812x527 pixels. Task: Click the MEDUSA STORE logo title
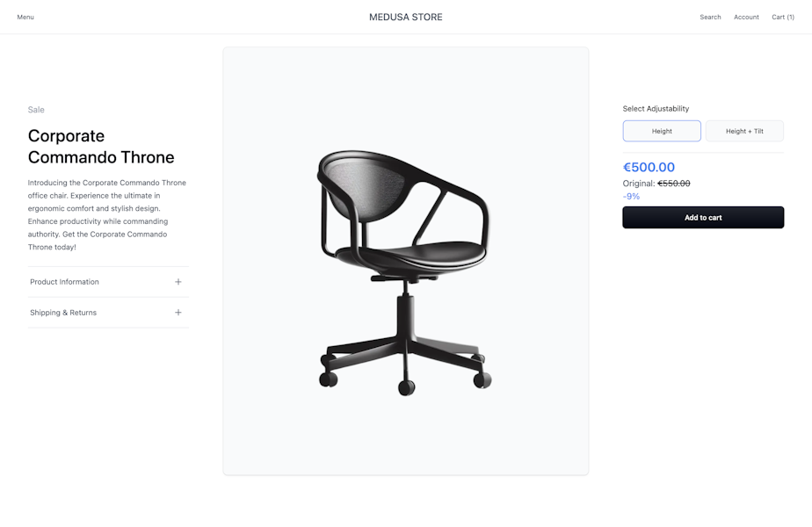405,17
